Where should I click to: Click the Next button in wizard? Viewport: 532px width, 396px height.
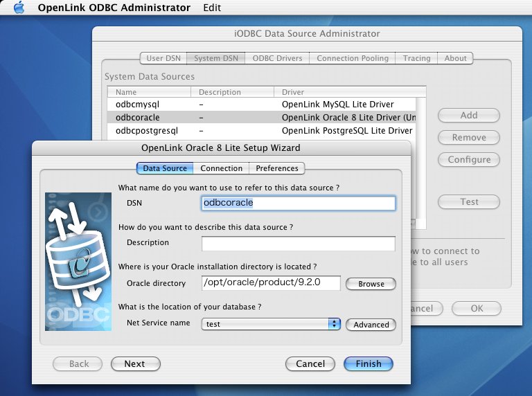click(136, 363)
